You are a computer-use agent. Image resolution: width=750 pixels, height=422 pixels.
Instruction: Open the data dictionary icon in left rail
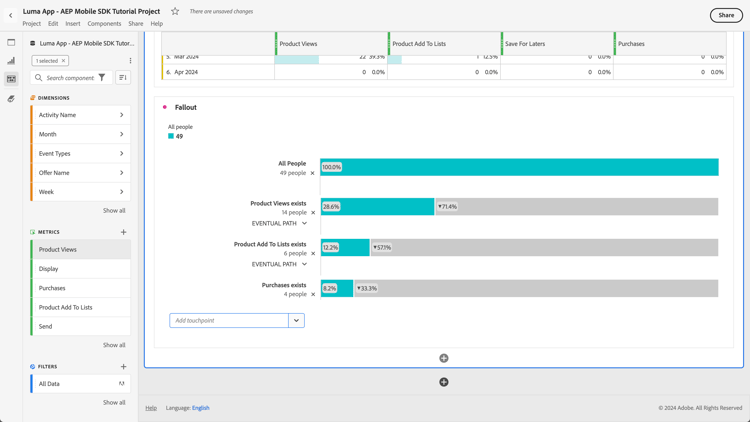(x=11, y=99)
